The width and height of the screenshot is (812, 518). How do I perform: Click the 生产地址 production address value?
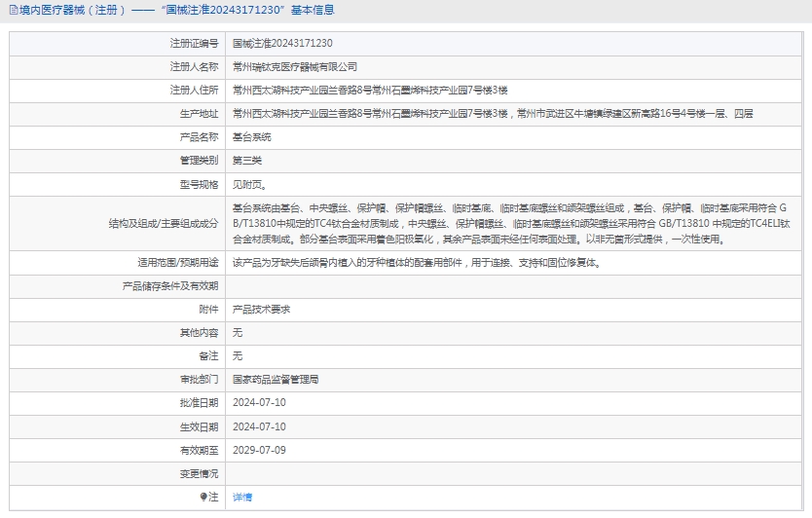coord(492,114)
